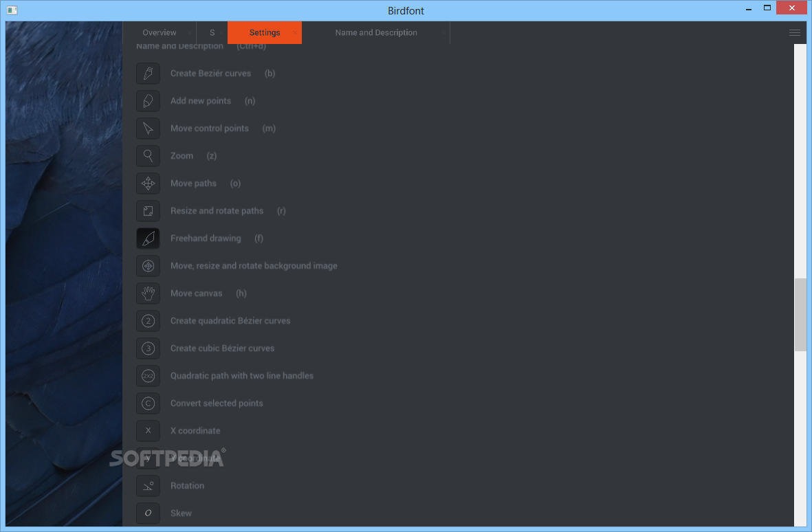Close the Name and Description tab
Viewport: 812px width, 532px height.
tap(443, 32)
